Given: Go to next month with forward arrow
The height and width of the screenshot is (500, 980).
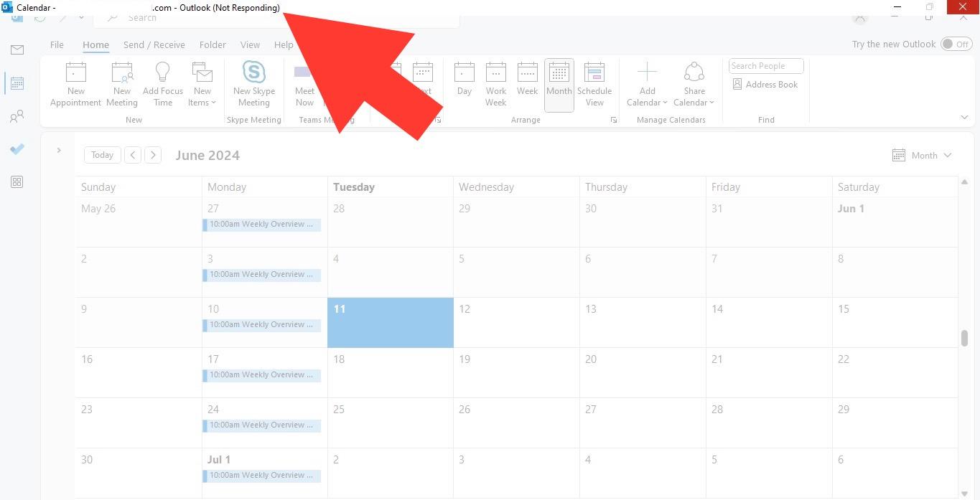Looking at the screenshot, I should click(152, 155).
